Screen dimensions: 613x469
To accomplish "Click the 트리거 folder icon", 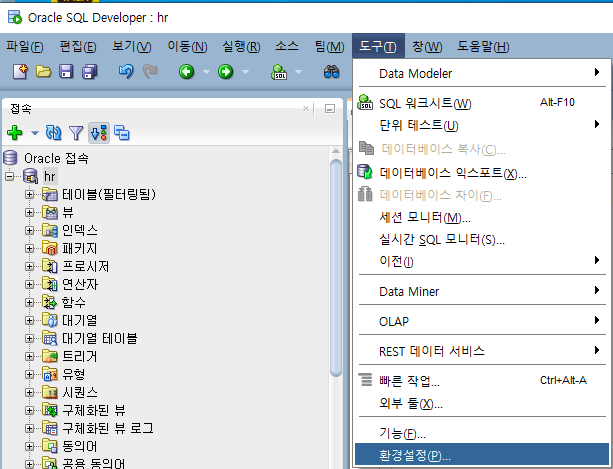I will pos(50,356).
